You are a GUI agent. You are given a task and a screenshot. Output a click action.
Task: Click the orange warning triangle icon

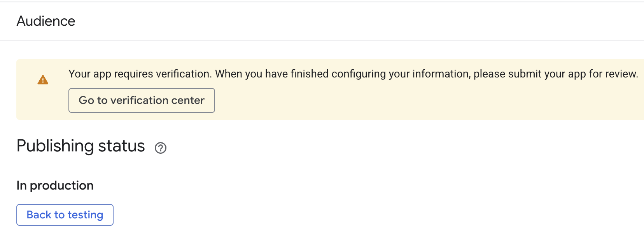43,80
